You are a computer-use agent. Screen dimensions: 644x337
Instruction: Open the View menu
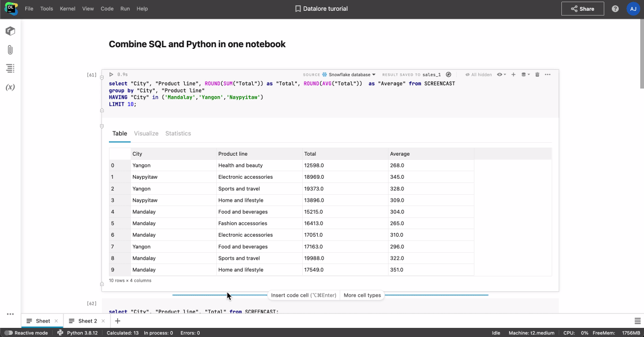click(x=88, y=9)
